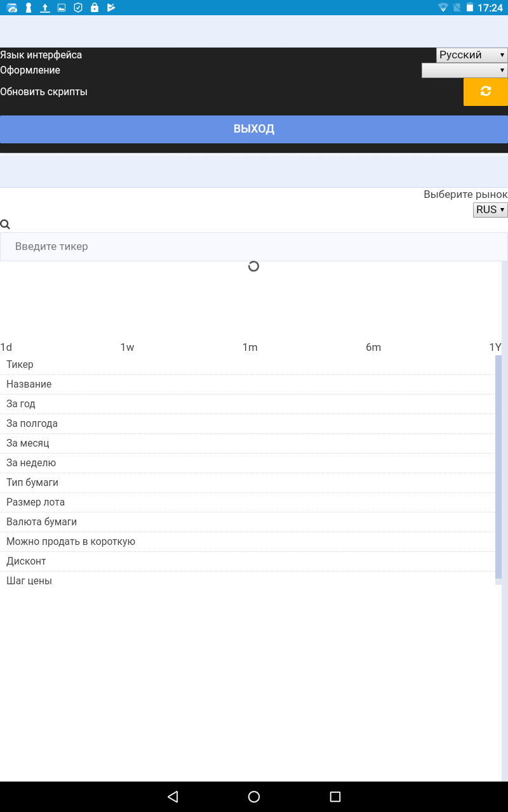The width and height of the screenshot is (508, 812).
Task: Open the RUS market dropdown
Action: [x=490, y=209]
